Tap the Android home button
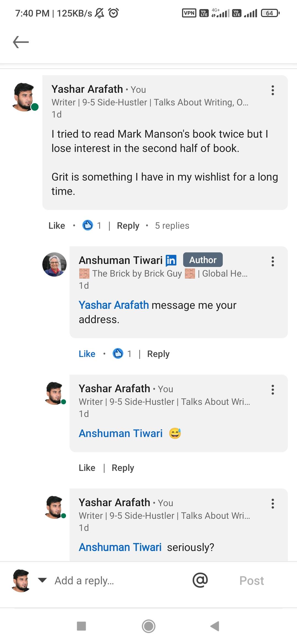The height and width of the screenshot is (644, 297). (148, 626)
